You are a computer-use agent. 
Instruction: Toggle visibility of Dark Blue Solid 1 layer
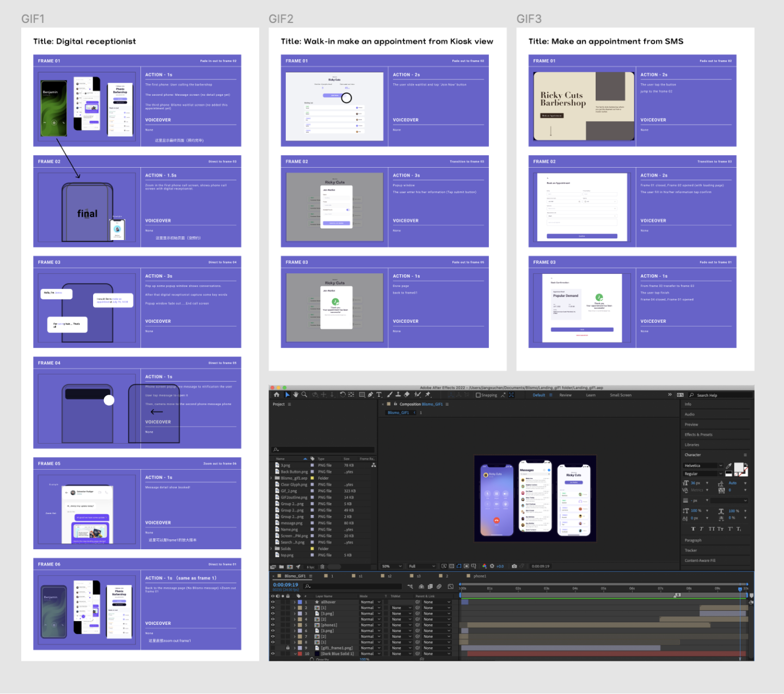pos(273,654)
